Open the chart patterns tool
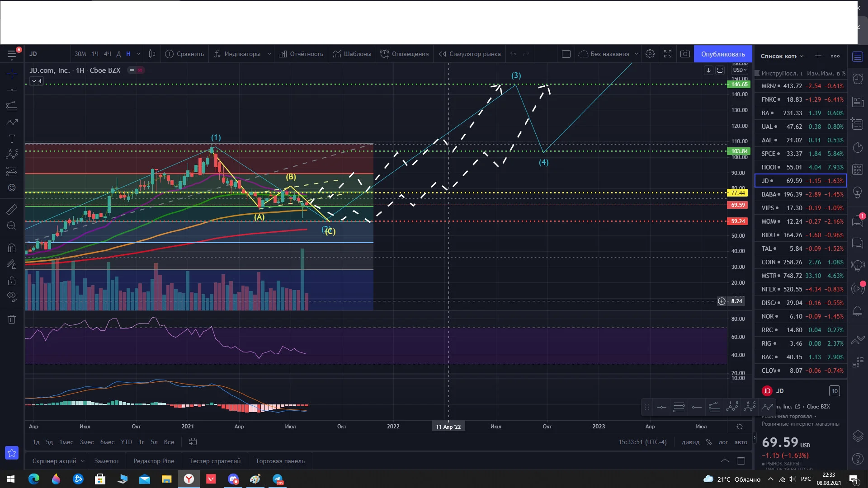Image resolution: width=868 pixels, height=488 pixels. pyautogui.click(x=12, y=155)
